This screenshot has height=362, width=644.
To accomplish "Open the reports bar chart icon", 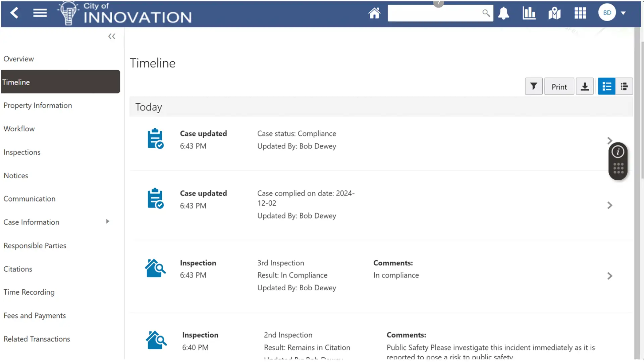I will (x=529, y=13).
